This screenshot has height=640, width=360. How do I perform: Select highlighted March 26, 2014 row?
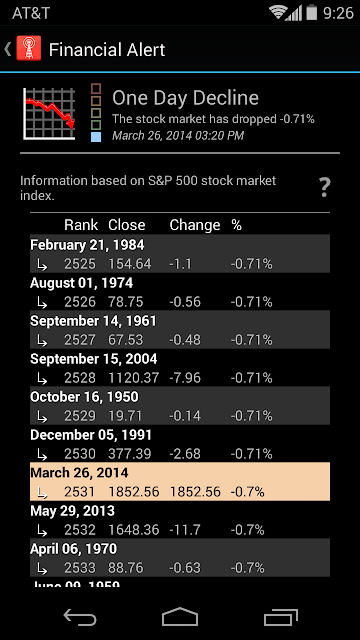(x=180, y=482)
